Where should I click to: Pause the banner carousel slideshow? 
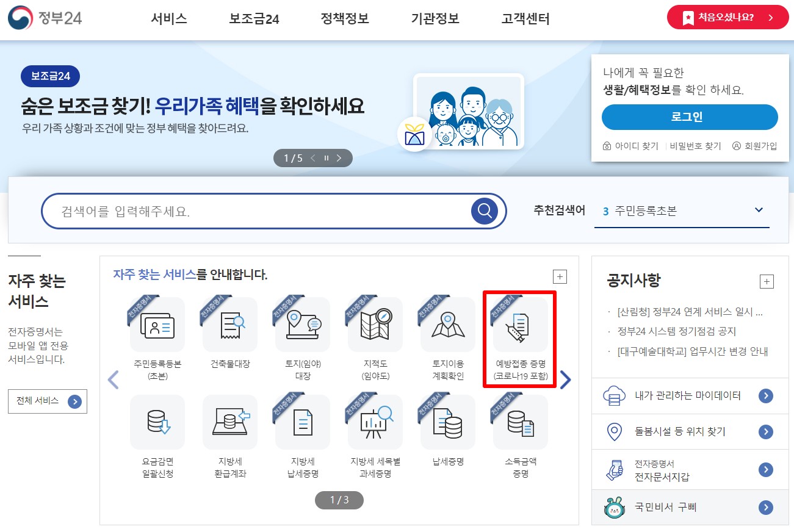[327, 157]
